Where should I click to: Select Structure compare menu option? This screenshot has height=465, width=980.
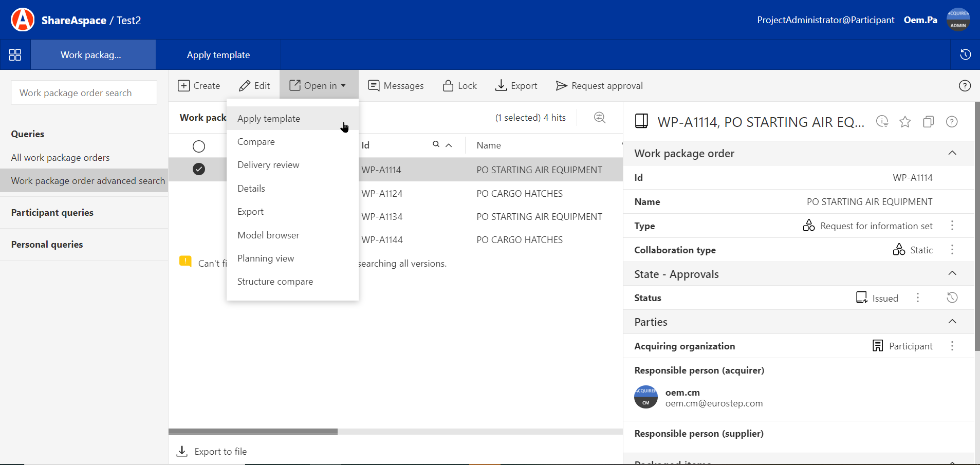point(275,282)
